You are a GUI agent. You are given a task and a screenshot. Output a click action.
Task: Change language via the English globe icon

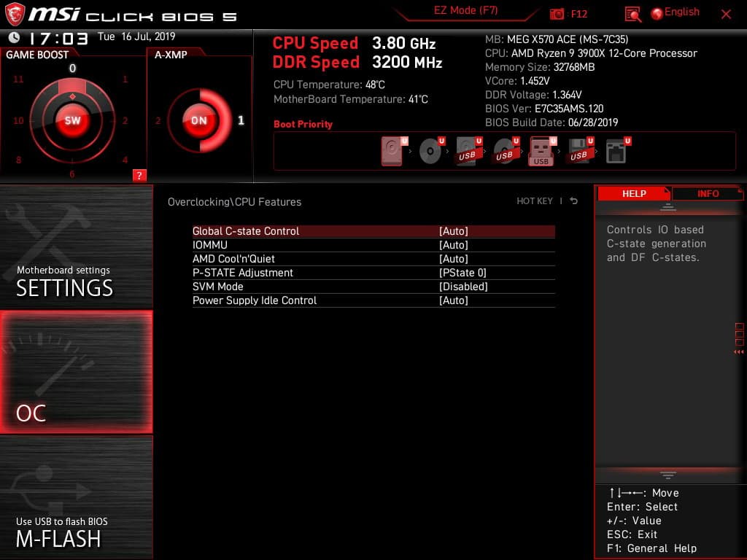coord(675,13)
